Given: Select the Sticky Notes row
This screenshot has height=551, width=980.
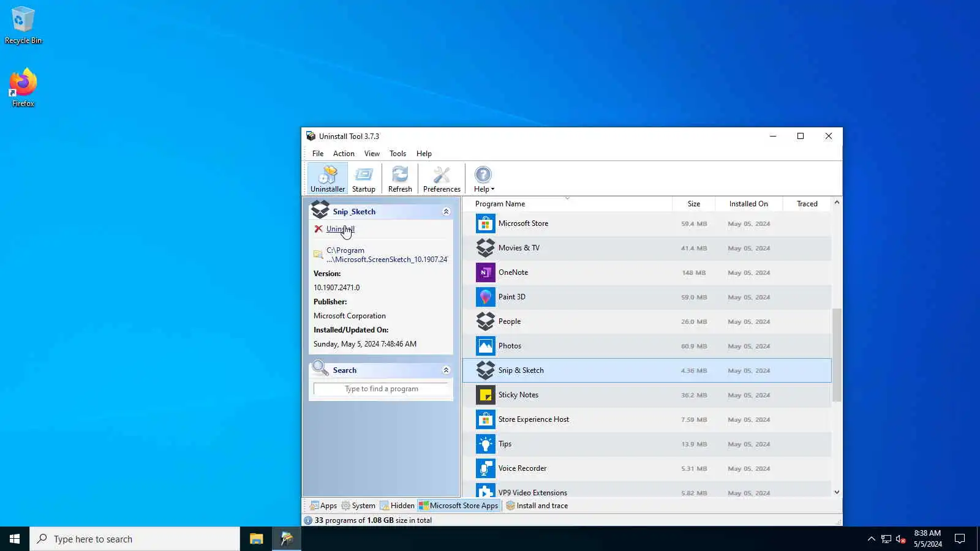Looking at the screenshot, I should point(647,395).
